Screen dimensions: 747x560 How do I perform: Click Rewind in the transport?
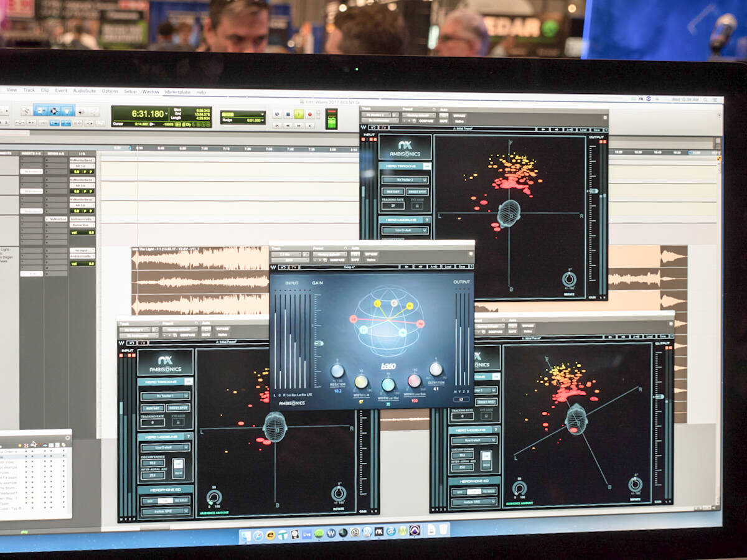tap(288, 125)
